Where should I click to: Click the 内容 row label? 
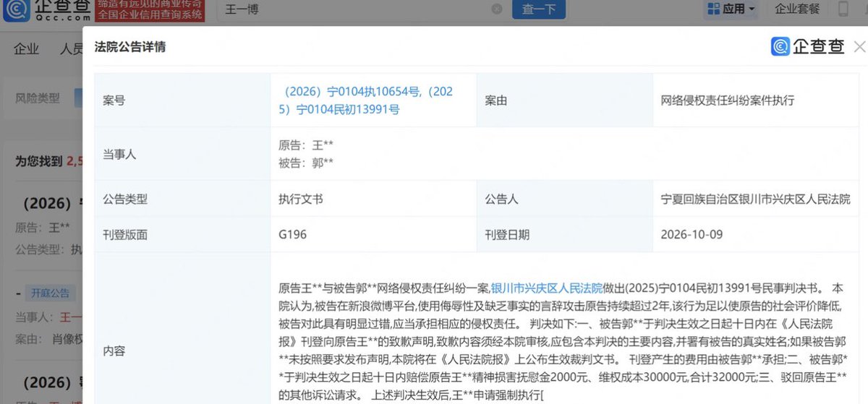114,351
